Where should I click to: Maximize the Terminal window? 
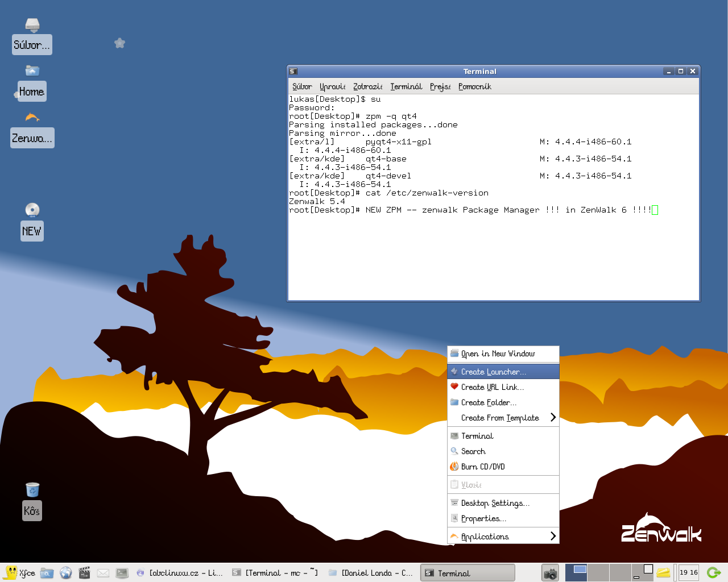pos(681,71)
